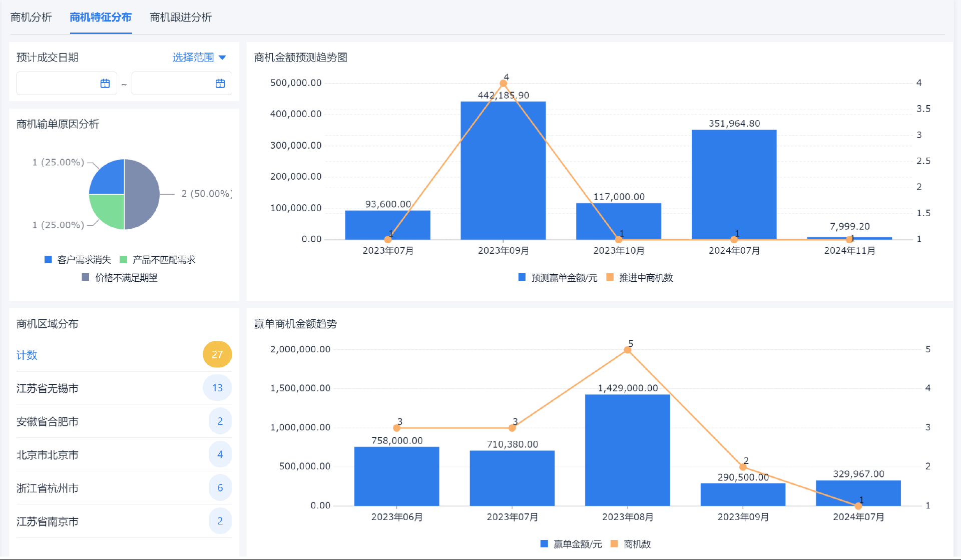This screenshot has height=560, width=961.
Task: Click the 2023年08月 line point labeled 5
Action: (x=628, y=350)
